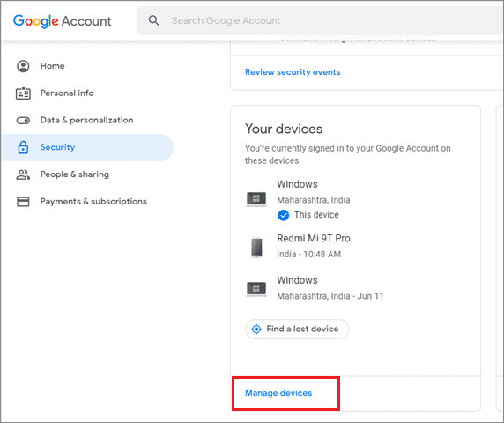Image resolution: width=504 pixels, height=423 pixels.
Task: Open Data & personalization section
Action: [x=87, y=120]
